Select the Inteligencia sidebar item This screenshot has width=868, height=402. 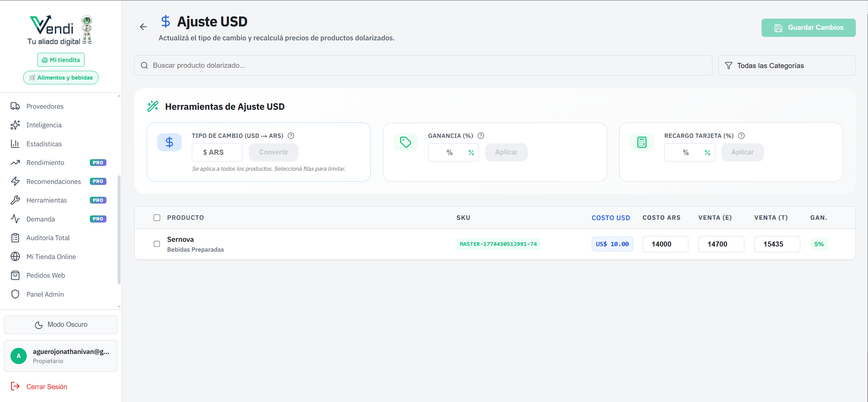click(x=44, y=125)
